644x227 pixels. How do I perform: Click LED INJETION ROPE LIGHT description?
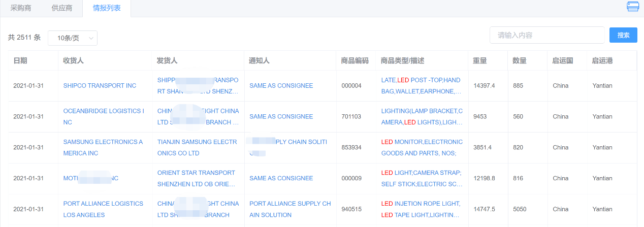point(421,209)
